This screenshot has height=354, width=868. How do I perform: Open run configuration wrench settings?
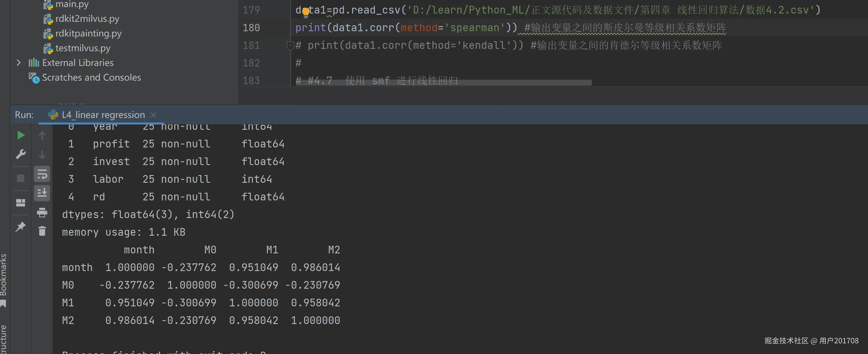coord(21,154)
